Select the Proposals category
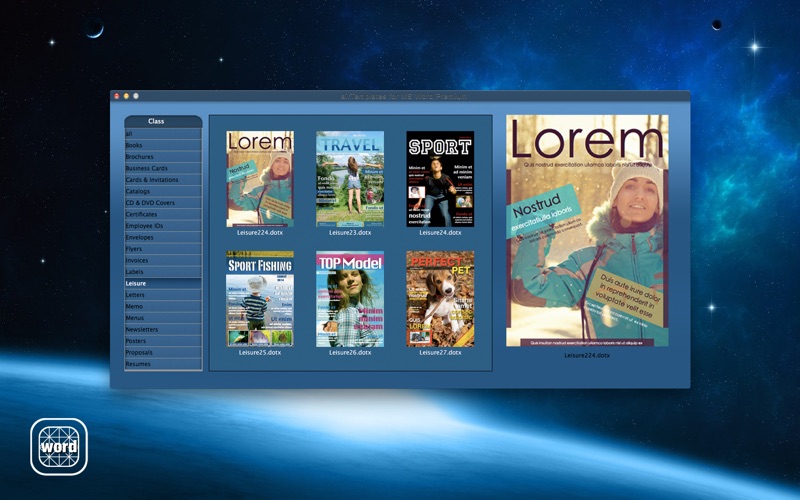 163,353
